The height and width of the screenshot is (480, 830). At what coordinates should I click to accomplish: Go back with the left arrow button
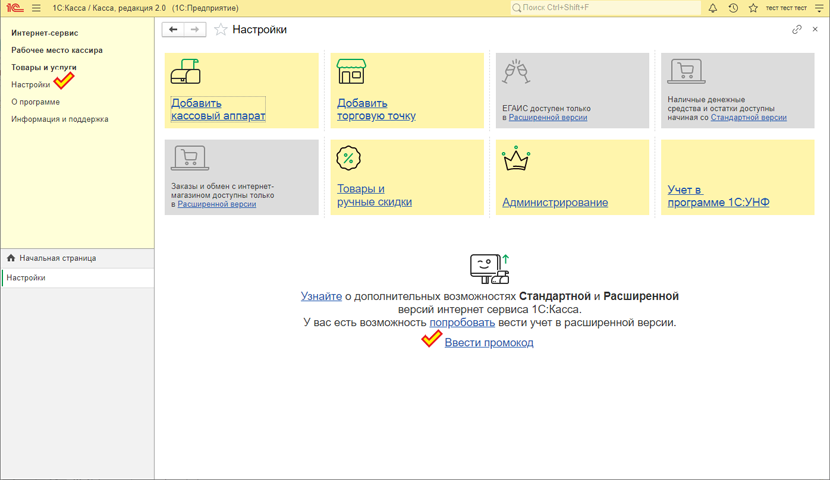[x=173, y=30]
